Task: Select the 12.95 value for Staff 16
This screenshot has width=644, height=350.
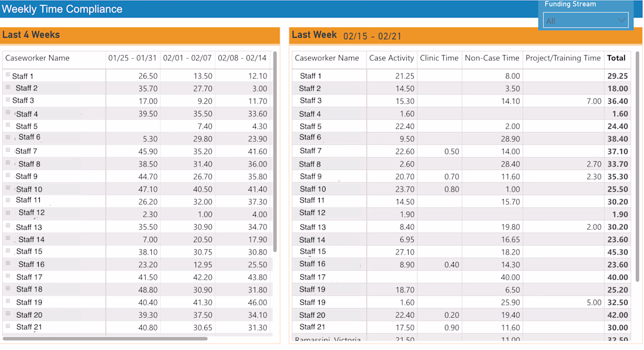Action: (203, 265)
